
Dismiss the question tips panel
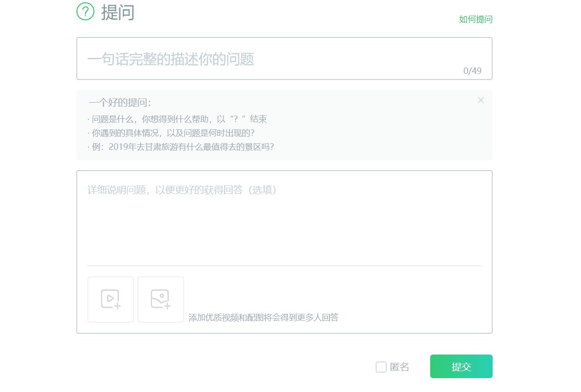coord(481,100)
